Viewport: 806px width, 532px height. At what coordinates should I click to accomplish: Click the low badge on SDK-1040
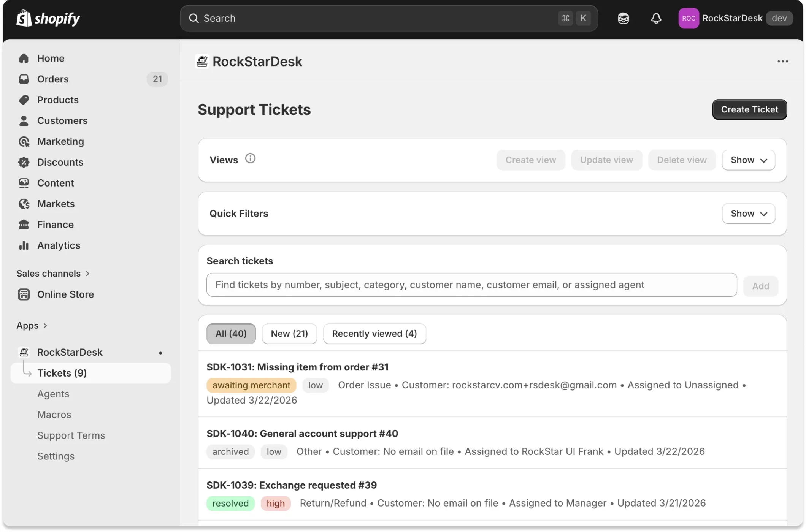(274, 452)
